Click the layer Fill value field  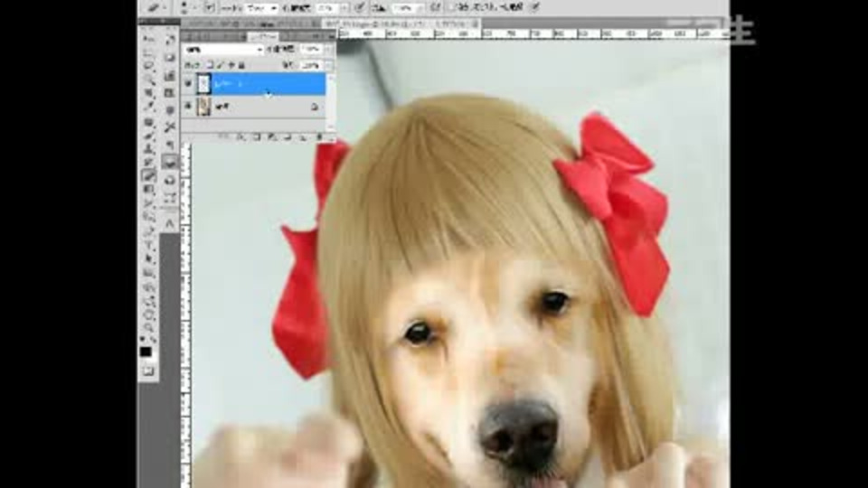click(x=311, y=65)
